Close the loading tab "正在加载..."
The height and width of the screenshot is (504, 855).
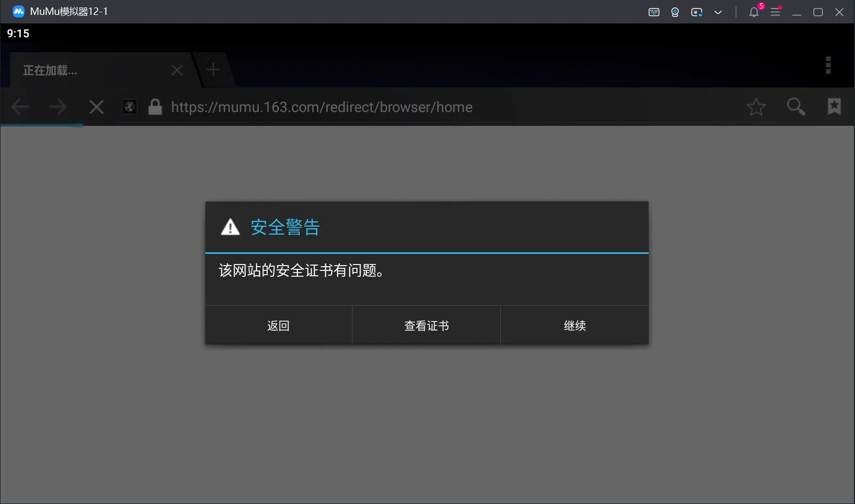(177, 70)
